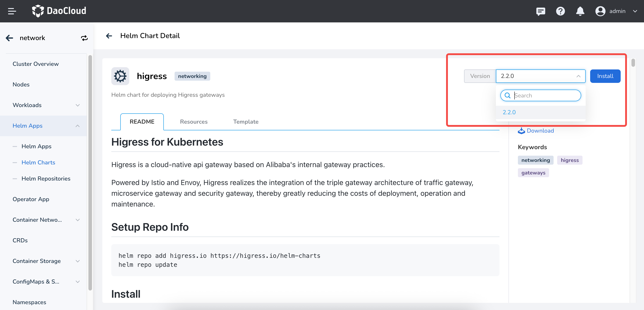
Task: Click the switch cluster icon beside network
Action: coord(84,38)
